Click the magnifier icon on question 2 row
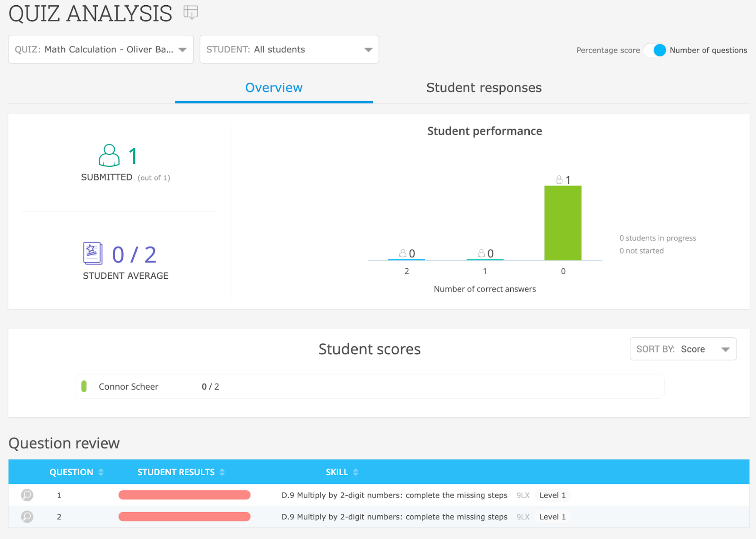 (27, 516)
